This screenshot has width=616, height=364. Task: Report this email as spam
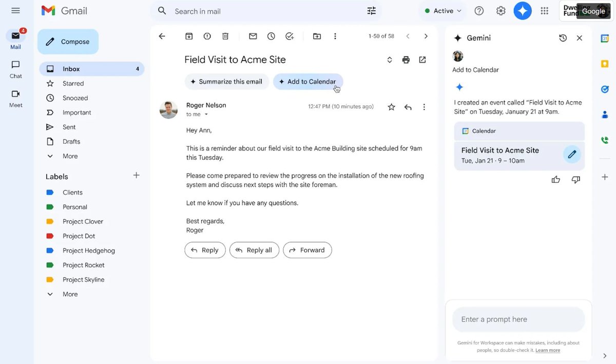pos(207,36)
